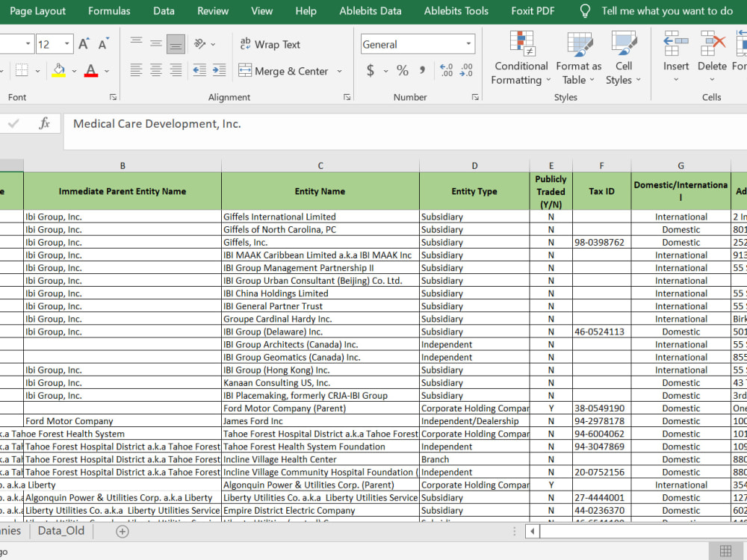Increase font size with the large A icon
This screenshot has width=747, height=560.
click(x=84, y=44)
